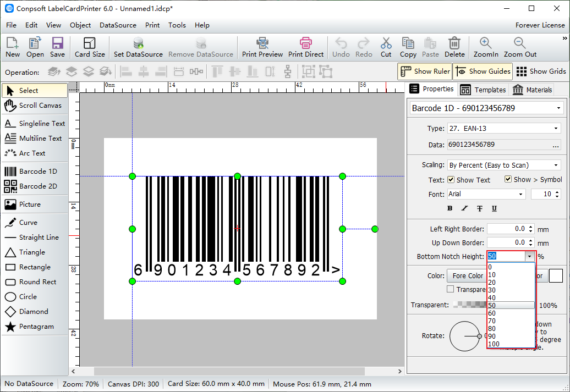Viewport: 570px width, 392px height.
Task: Delete the selected object
Action: pos(454,47)
